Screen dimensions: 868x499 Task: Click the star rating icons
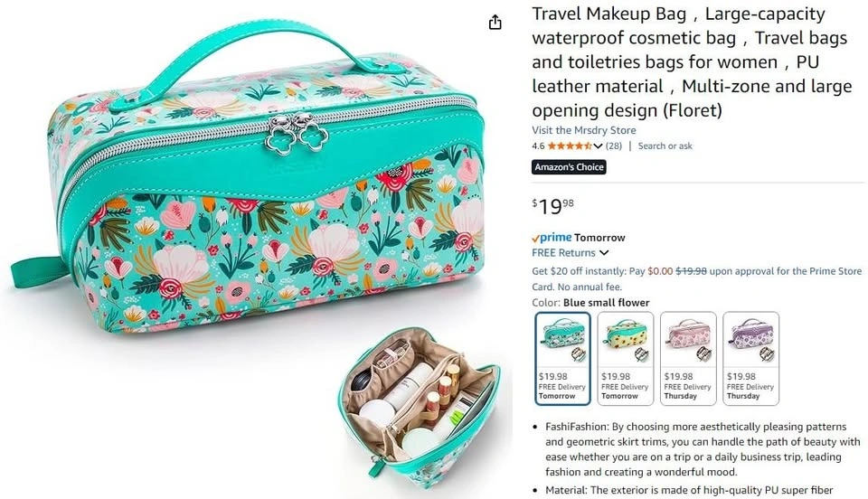pyautogui.click(x=570, y=146)
